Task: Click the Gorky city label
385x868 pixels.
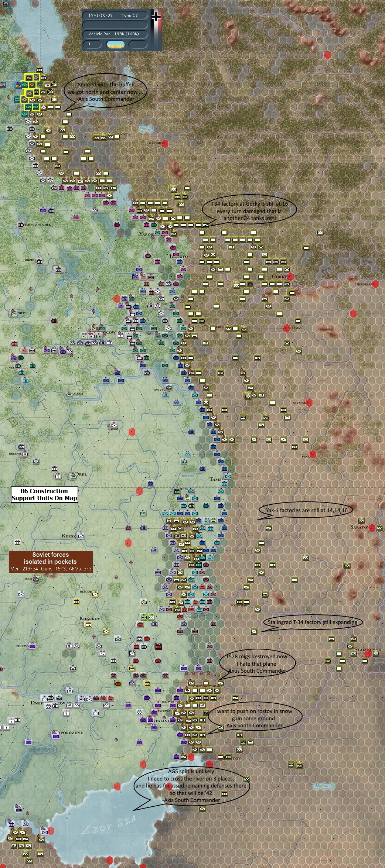Action: coord(279,277)
